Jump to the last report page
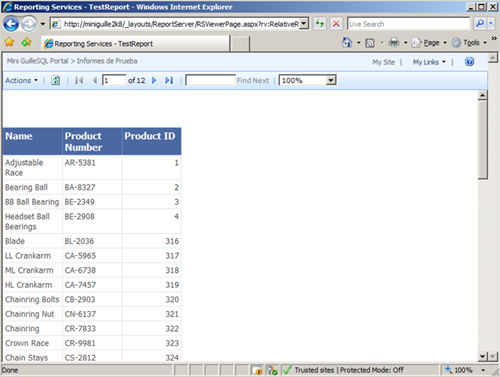Screen dimensions: 500x377 pos(169,80)
